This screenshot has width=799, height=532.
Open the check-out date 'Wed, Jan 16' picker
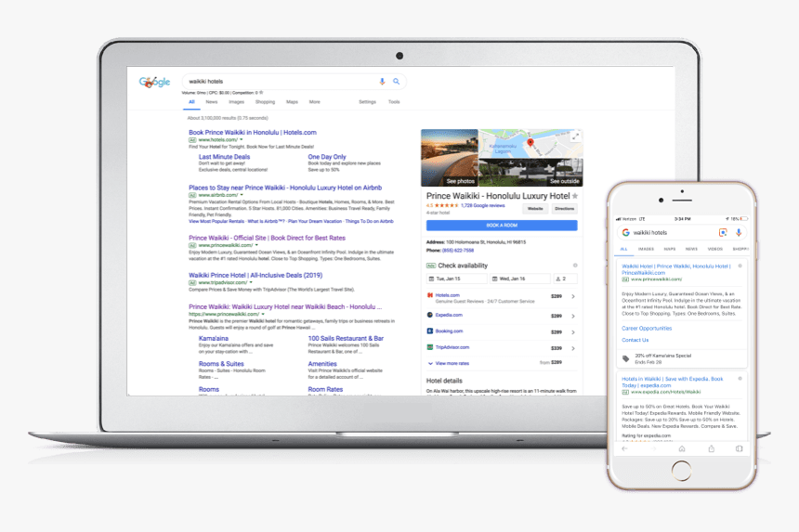[519, 279]
